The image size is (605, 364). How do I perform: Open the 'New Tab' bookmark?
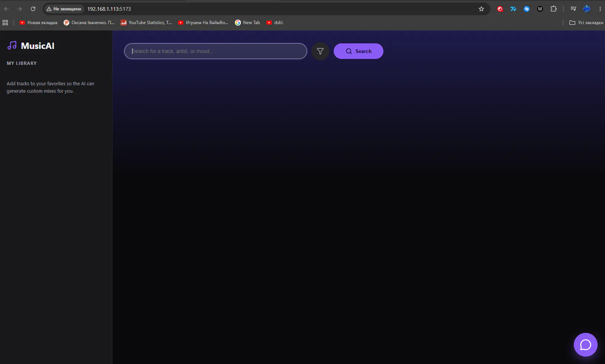coord(248,23)
